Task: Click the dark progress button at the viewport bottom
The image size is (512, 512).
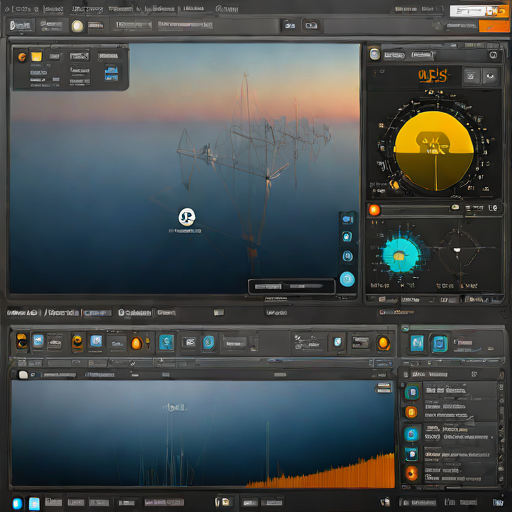Action: pos(291,286)
